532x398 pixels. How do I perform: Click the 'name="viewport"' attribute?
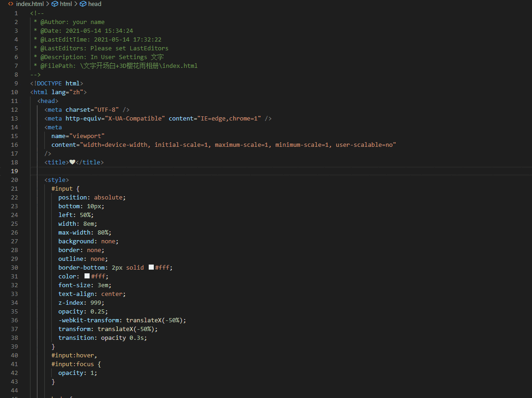(78, 136)
